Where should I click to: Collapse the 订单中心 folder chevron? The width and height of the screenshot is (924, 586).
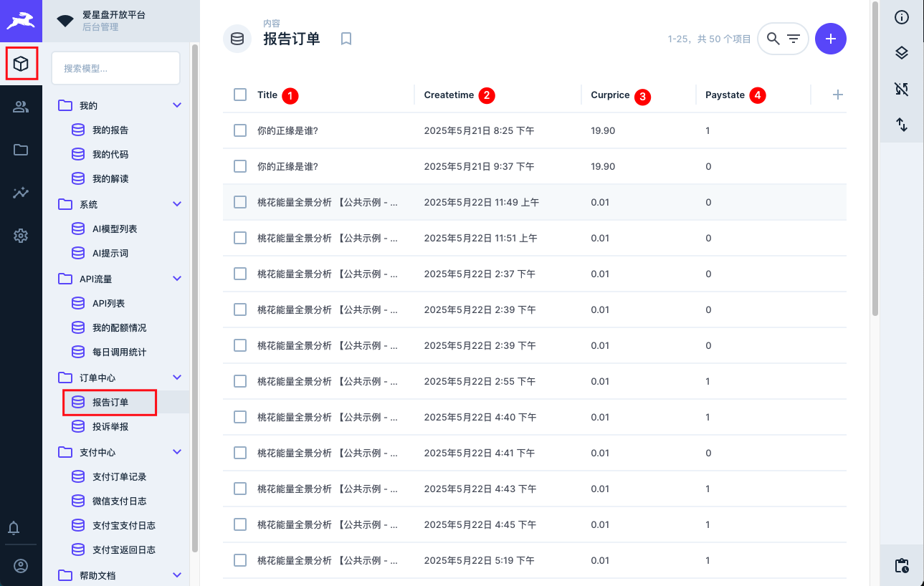coord(178,378)
